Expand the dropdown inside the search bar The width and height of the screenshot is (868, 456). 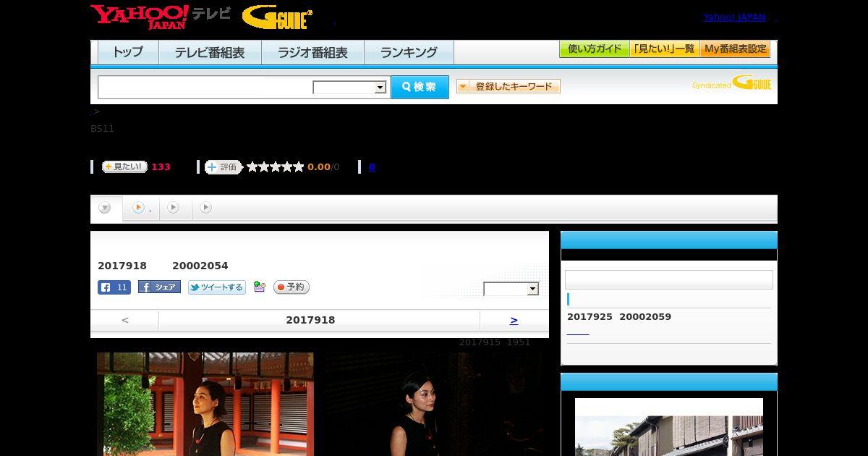(x=349, y=88)
